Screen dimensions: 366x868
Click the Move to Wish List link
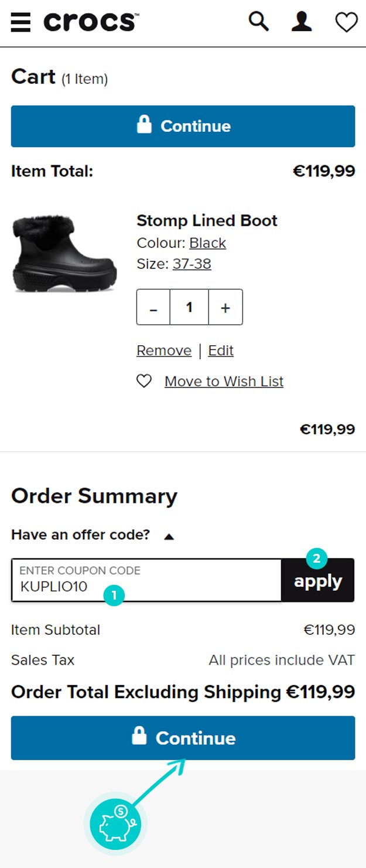(x=224, y=382)
